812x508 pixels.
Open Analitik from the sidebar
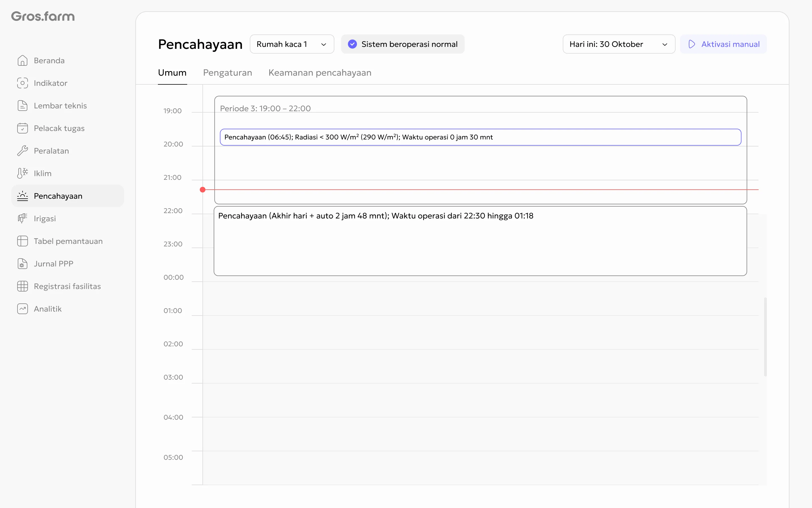pos(68,308)
